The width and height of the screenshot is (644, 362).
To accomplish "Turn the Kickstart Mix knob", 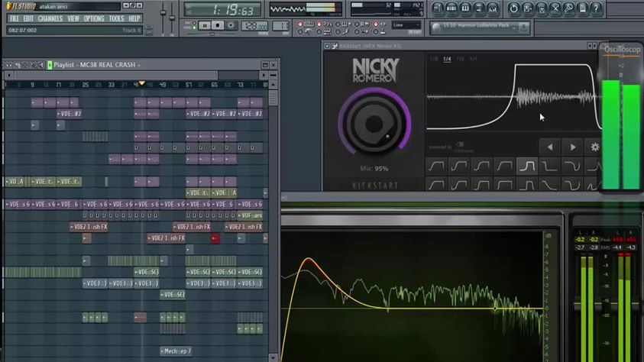I will click(374, 123).
